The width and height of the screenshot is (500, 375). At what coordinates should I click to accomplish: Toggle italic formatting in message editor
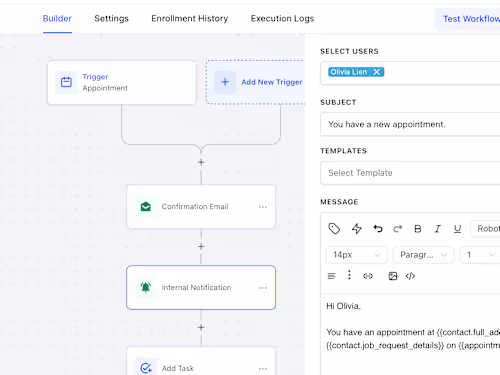point(438,229)
